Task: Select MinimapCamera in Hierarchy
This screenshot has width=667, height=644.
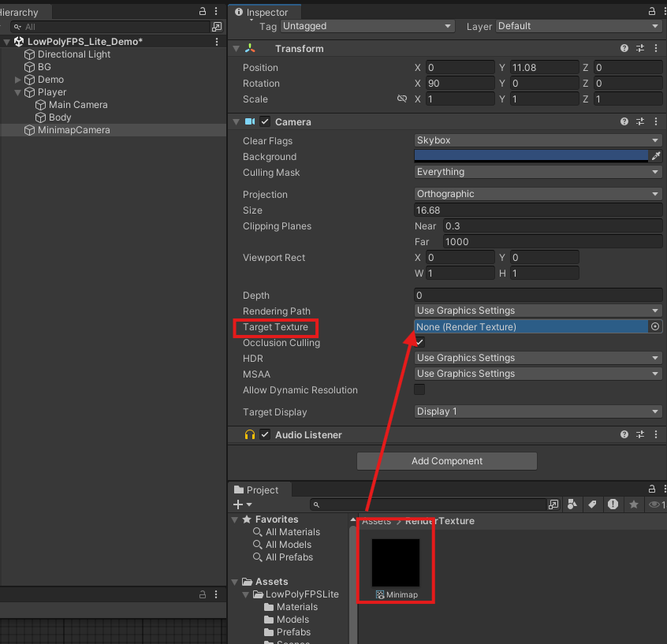Action: click(x=73, y=130)
